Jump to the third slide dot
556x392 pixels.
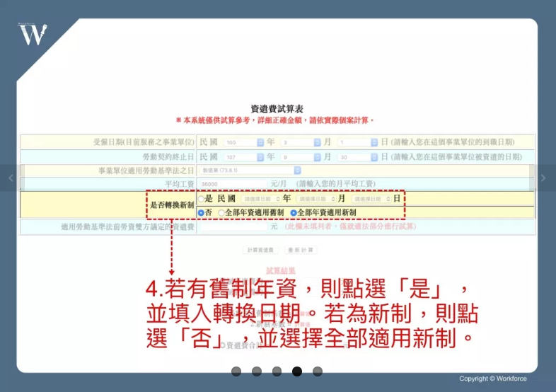[x=277, y=371]
